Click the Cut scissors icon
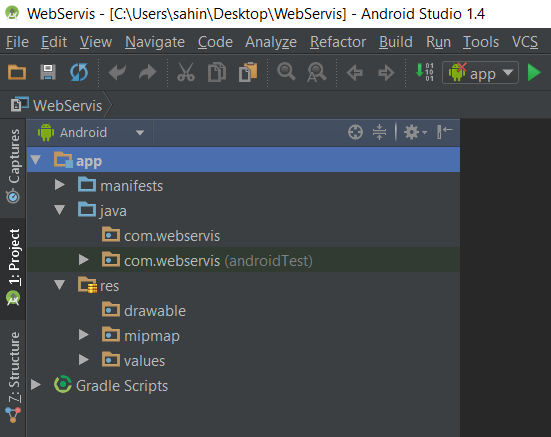The width and height of the screenshot is (551, 437). (186, 73)
